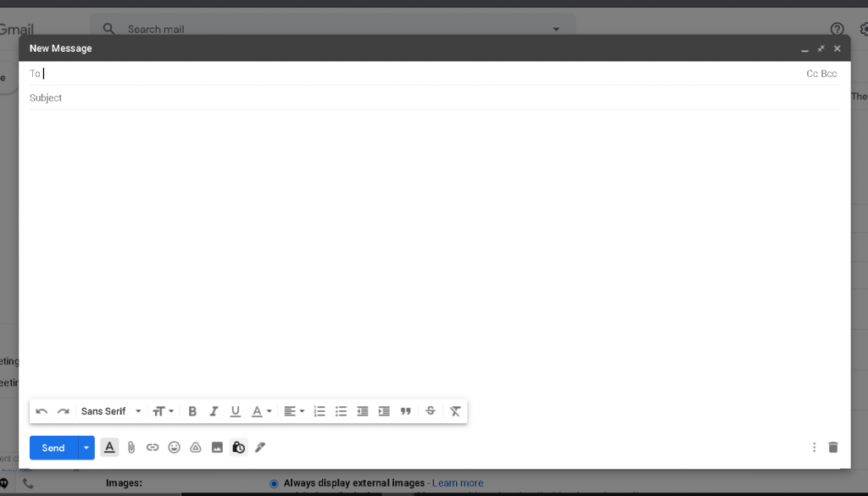Insert files using Google Drive icon

[x=195, y=448]
